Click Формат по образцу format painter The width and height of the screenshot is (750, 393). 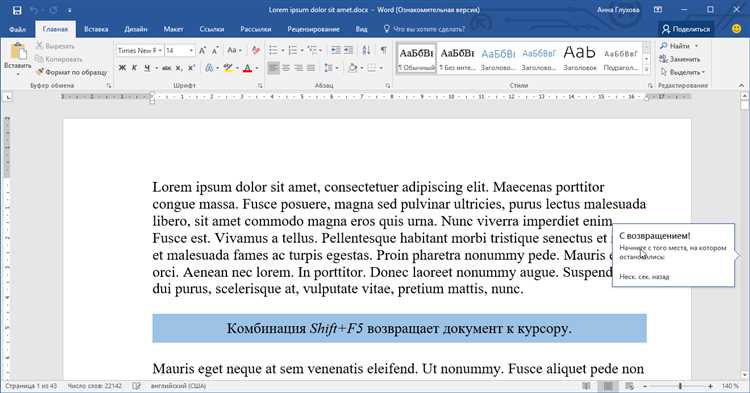(71, 72)
